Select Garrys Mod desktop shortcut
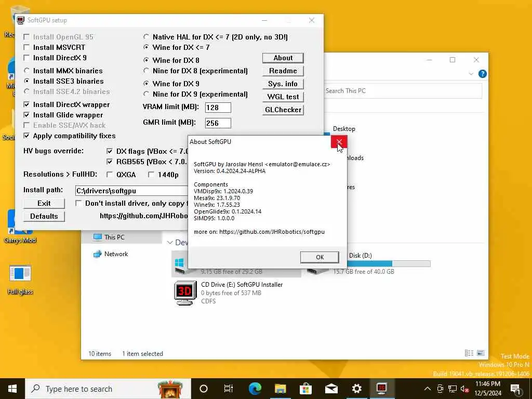Viewport: 532px width, 399px height. point(20,227)
